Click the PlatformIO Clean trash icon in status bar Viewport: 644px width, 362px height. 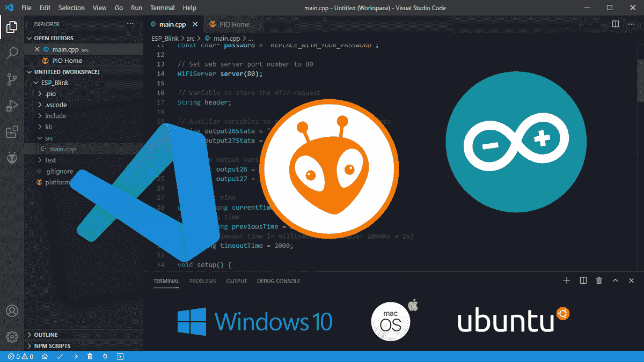tap(90, 357)
